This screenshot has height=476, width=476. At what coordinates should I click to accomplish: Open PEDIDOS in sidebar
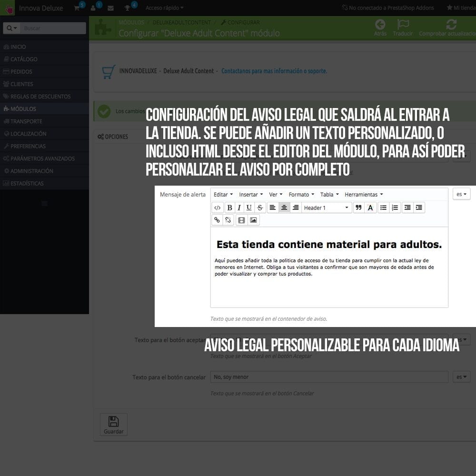pos(44,72)
